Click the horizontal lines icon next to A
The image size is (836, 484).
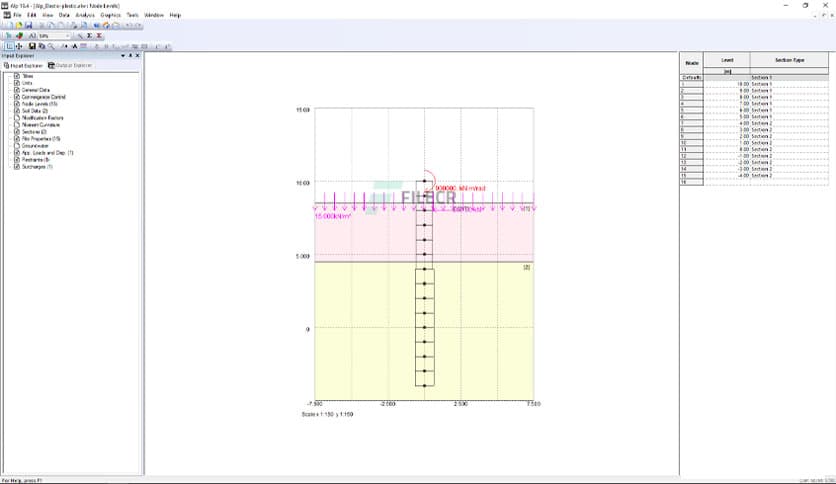point(83,46)
